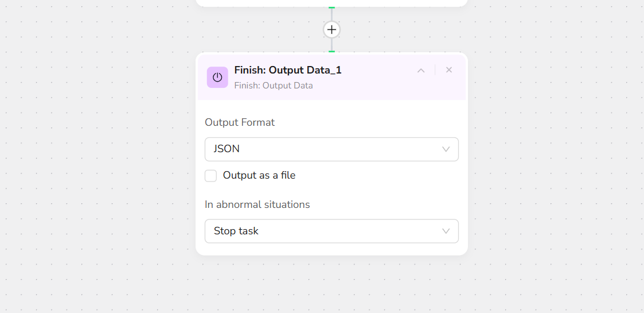Click the chevron arrow beside JSON
Screen dimensions: 644x313
446,149
